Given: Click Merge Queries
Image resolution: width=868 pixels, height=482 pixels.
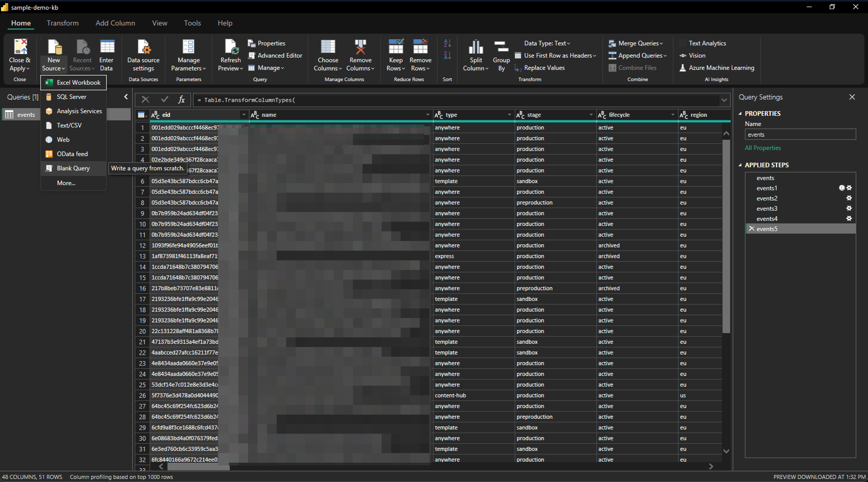Looking at the screenshot, I should click(635, 43).
